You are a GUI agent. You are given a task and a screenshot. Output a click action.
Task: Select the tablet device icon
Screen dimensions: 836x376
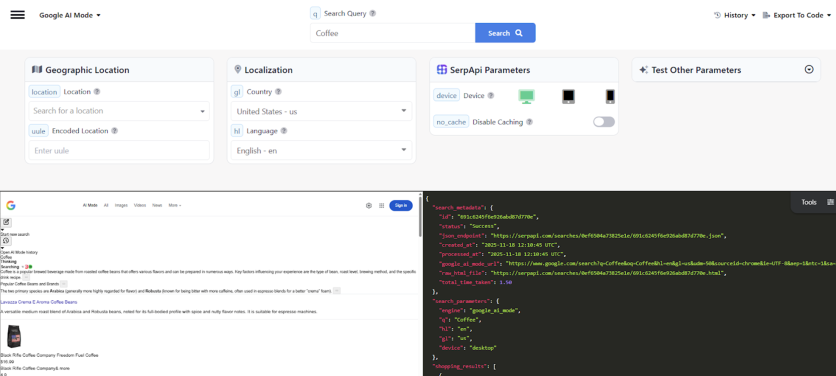[568, 97]
